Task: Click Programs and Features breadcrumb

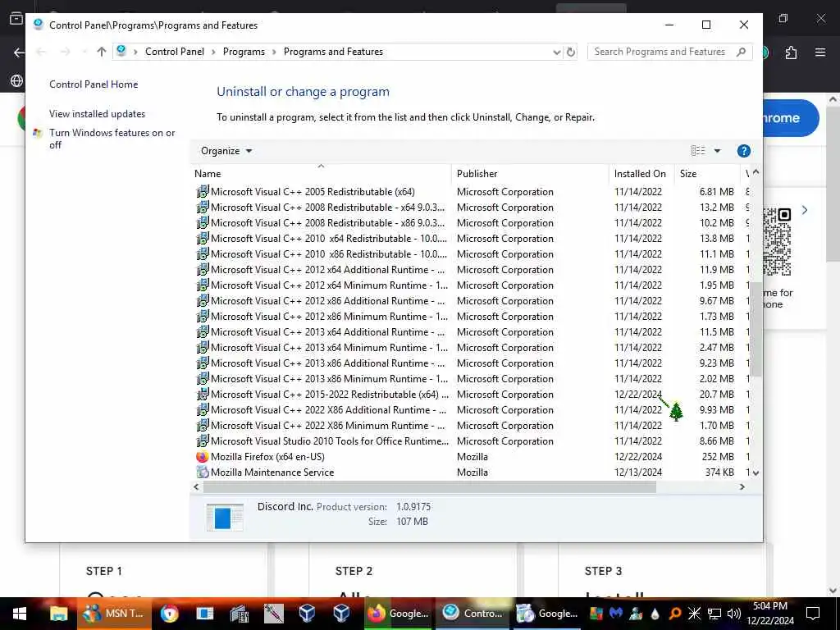Action: (333, 52)
